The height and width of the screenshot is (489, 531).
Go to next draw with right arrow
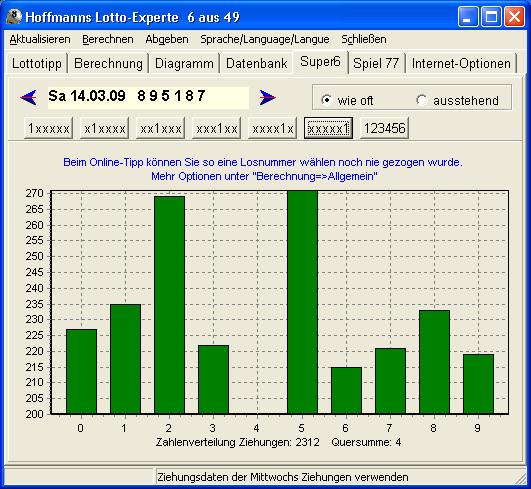[x=268, y=98]
